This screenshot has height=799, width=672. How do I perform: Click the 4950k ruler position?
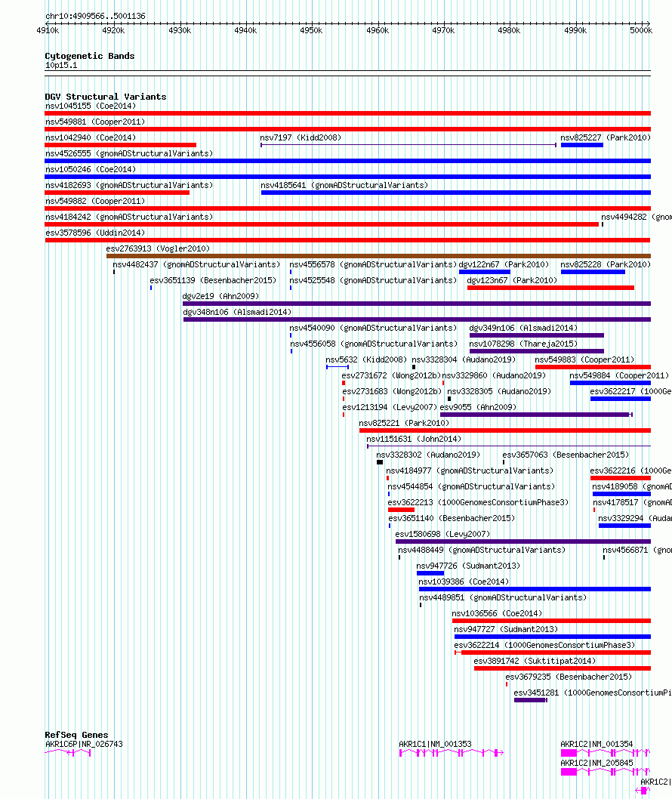311,30
